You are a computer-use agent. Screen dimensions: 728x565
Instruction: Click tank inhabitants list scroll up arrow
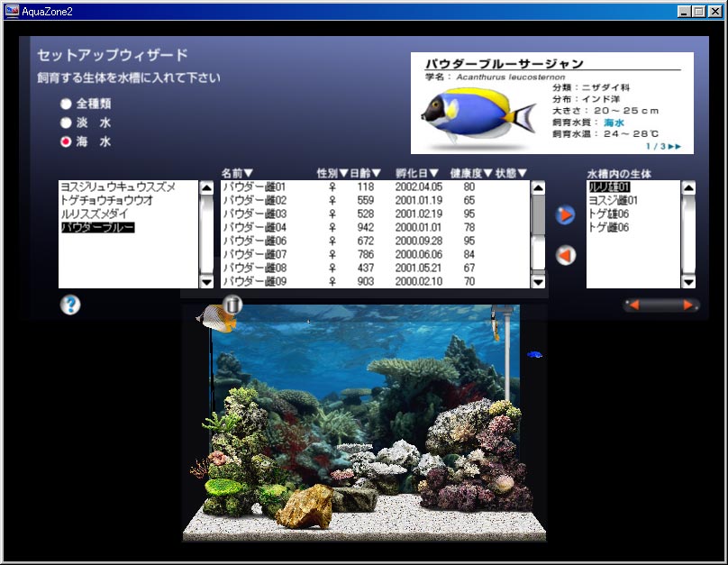tap(688, 187)
